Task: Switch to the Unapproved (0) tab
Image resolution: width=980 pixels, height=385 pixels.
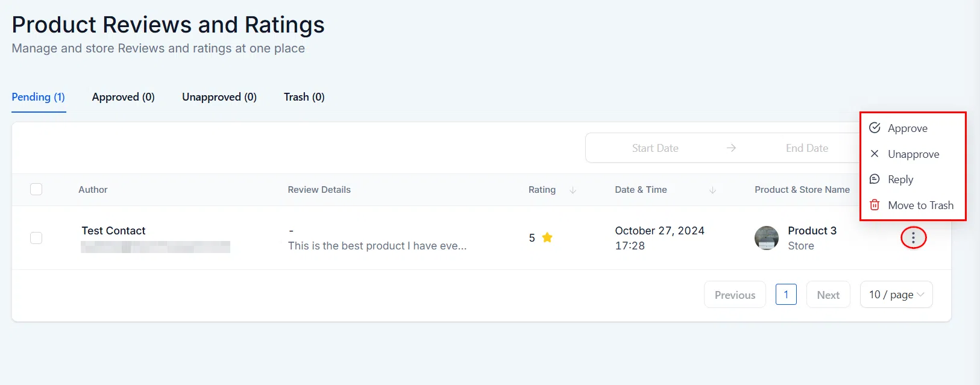Action: point(219,97)
